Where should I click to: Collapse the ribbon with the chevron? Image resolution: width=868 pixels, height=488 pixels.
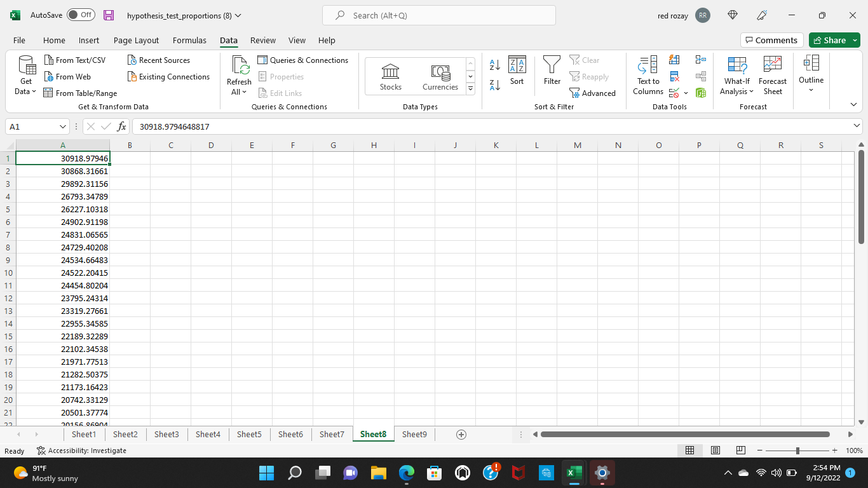click(853, 105)
